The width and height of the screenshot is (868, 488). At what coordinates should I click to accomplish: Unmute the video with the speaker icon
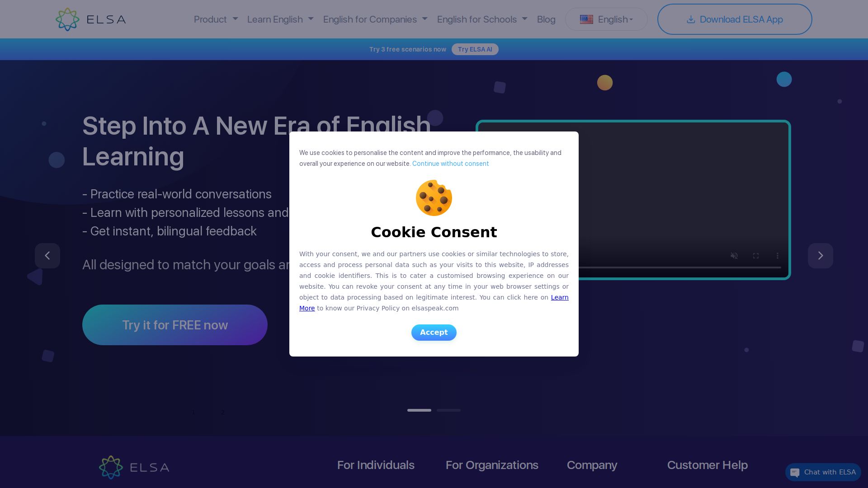tap(734, 256)
